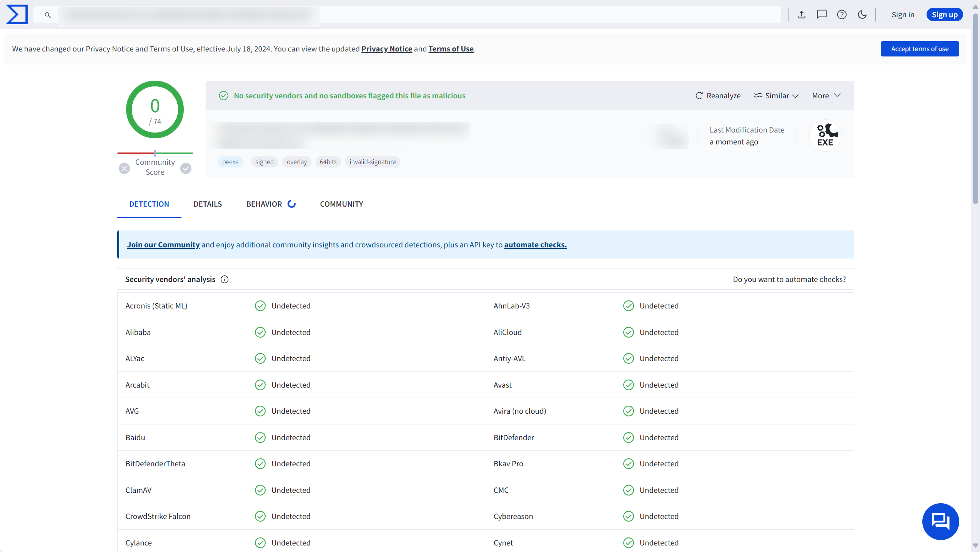The width and height of the screenshot is (980, 552).
Task: Click the Sign in link
Action: tap(903, 15)
